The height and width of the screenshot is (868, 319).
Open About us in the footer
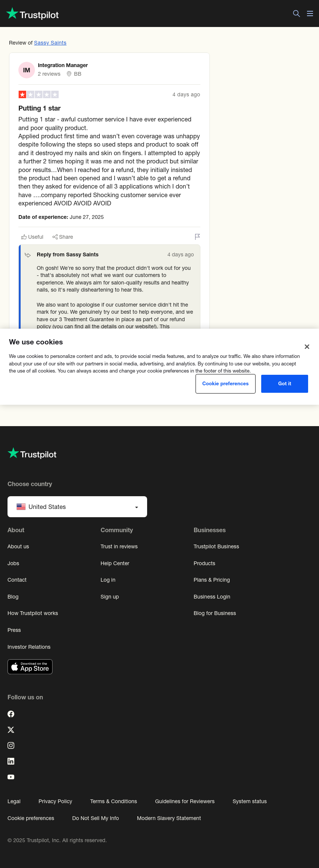point(18,546)
